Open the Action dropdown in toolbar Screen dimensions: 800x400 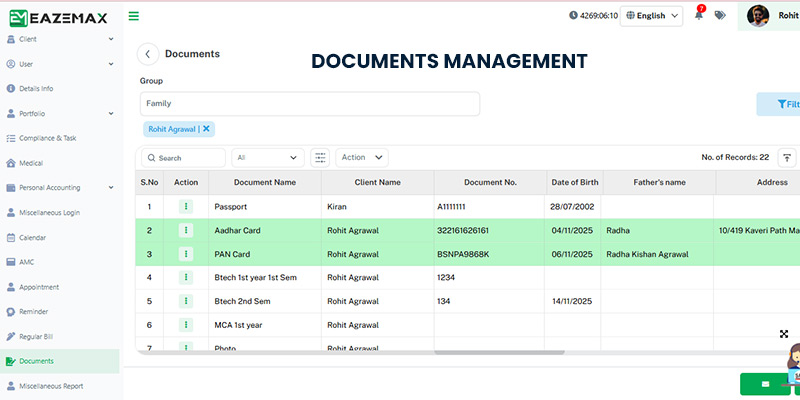362,158
